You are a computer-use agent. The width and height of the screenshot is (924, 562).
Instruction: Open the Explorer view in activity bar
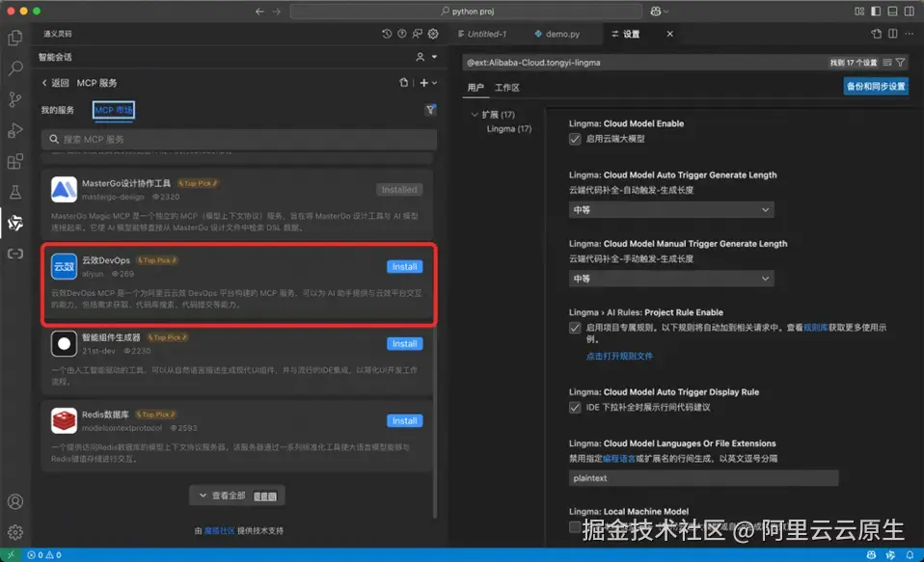click(15, 38)
